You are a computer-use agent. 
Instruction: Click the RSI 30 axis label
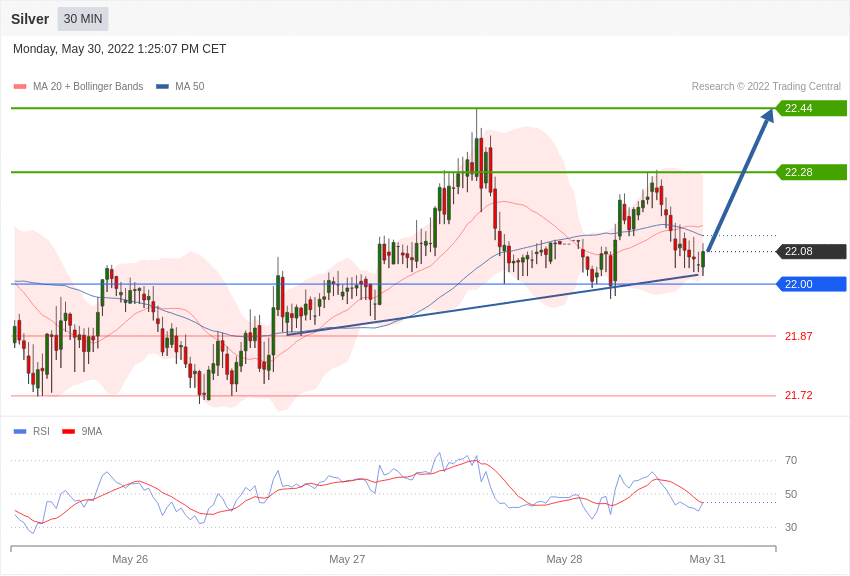coord(791,527)
